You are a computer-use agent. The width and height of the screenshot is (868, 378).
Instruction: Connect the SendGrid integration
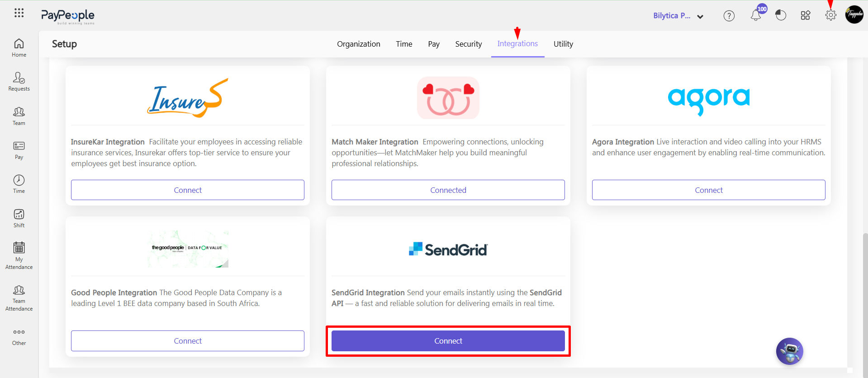tap(448, 341)
